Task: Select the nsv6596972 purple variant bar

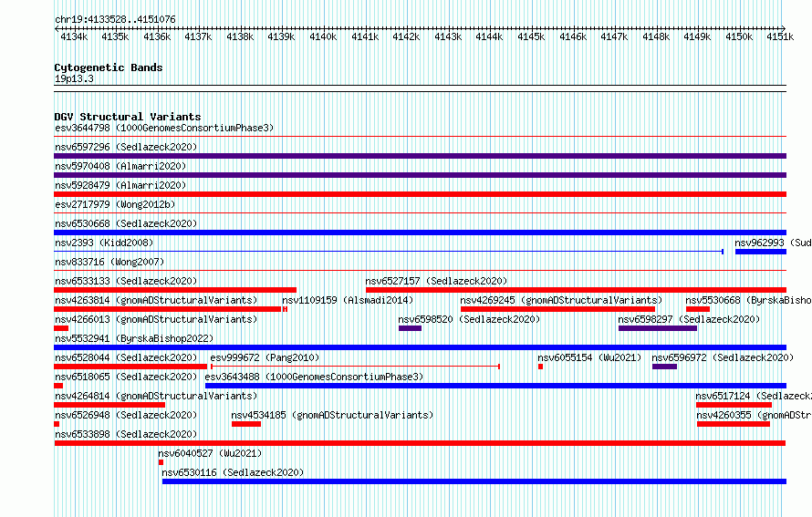Action: click(664, 367)
